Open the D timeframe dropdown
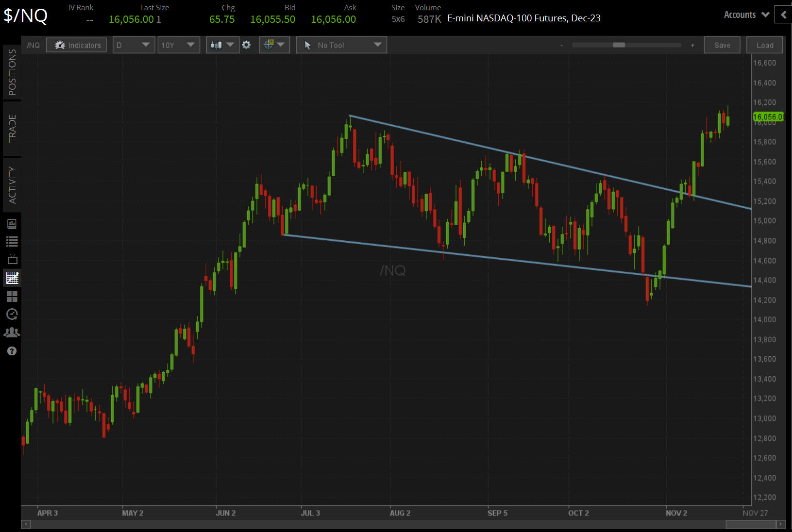This screenshot has width=792, height=532. tap(134, 45)
